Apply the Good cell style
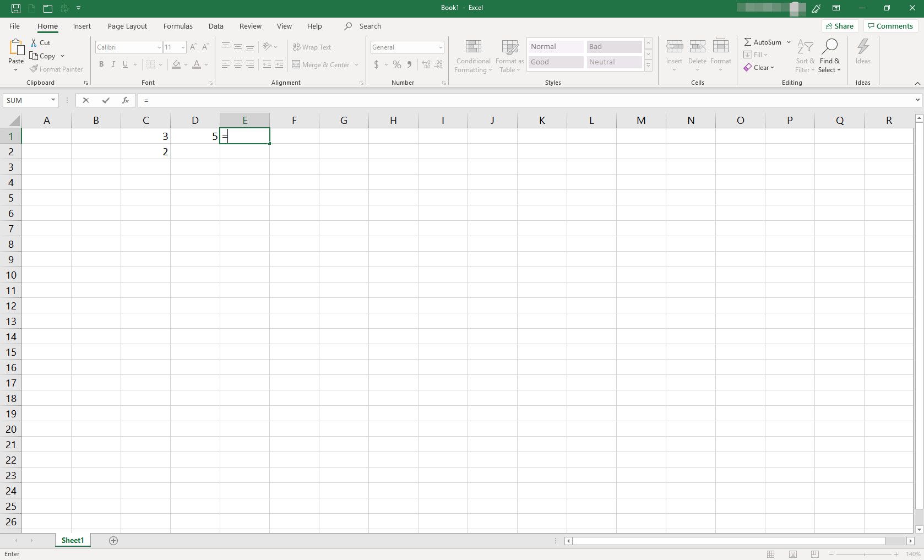Screen dimensions: 924x560 click(556, 62)
